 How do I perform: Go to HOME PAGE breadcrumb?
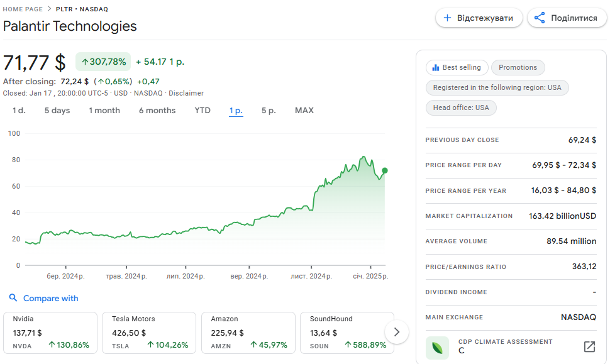(x=23, y=9)
